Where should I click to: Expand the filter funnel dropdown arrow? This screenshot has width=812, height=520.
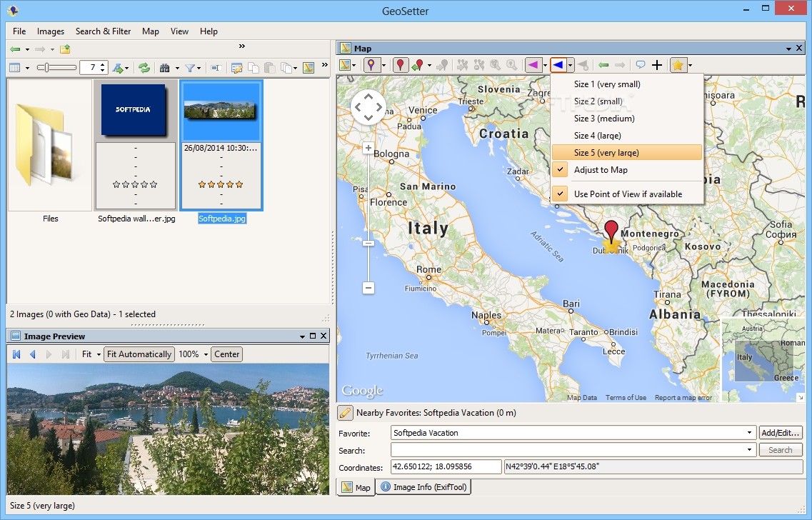(x=199, y=68)
